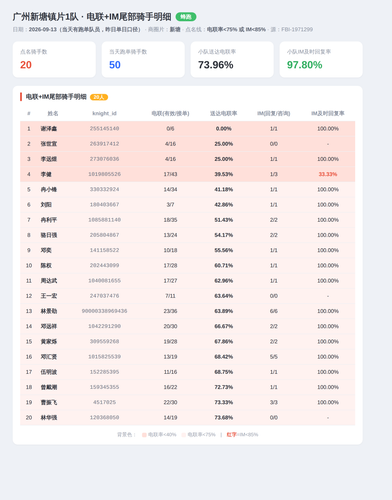The width and height of the screenshot is (392, 500).
Task: Click knight ID 330332924
Action: click(104, 189)
